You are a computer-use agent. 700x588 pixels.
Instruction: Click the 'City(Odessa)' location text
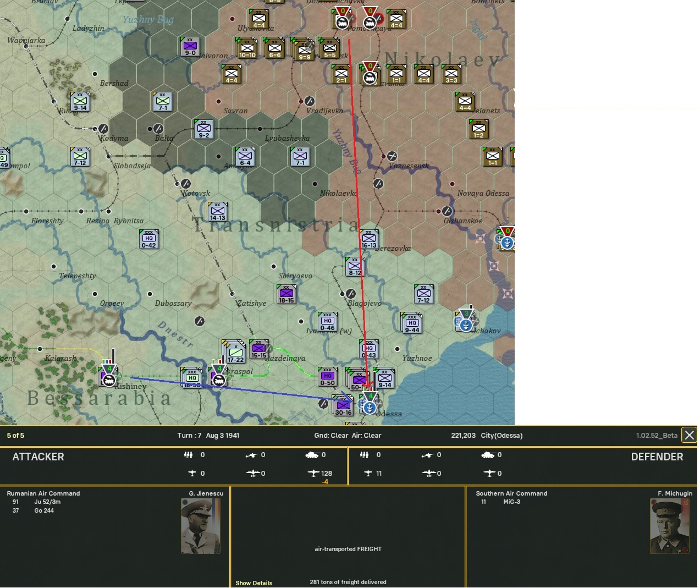tap(501, 436)
